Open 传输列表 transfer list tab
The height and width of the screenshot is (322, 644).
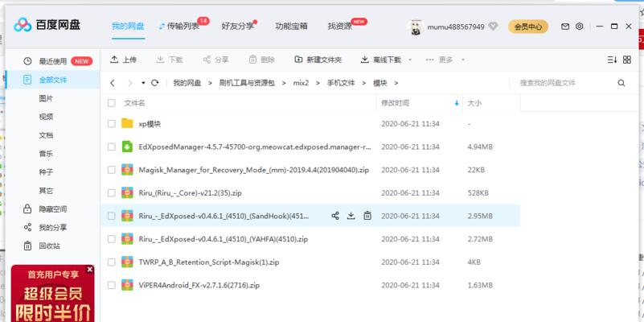180,27
